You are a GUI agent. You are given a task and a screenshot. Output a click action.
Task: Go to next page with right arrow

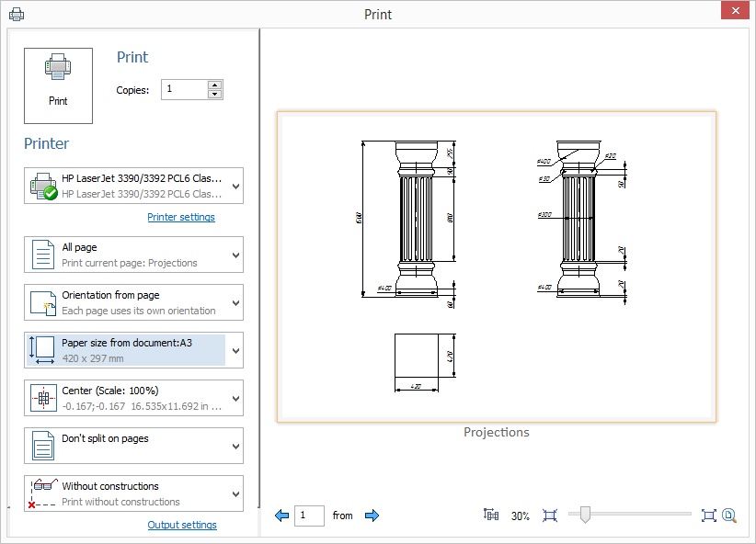point(372,516)
